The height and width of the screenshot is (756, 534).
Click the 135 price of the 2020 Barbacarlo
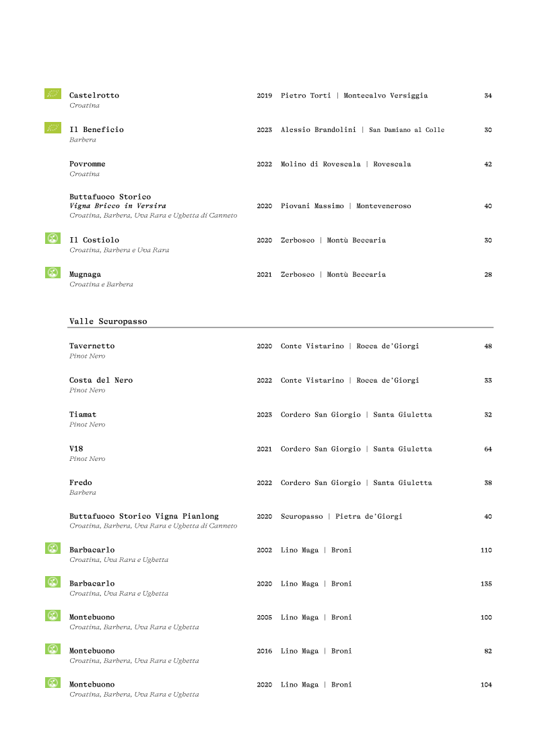486,584
